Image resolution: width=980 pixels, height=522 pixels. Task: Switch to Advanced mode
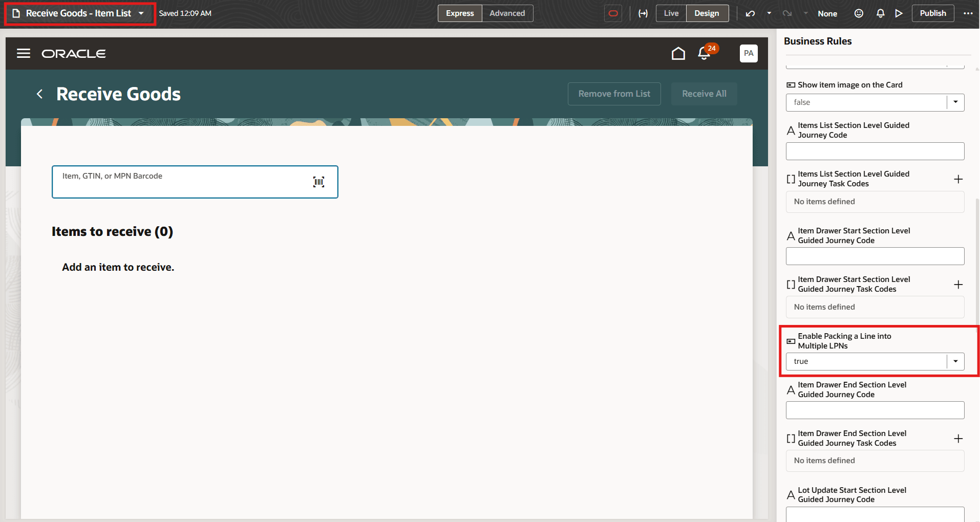pyautogui.click(x=507, y=13)
